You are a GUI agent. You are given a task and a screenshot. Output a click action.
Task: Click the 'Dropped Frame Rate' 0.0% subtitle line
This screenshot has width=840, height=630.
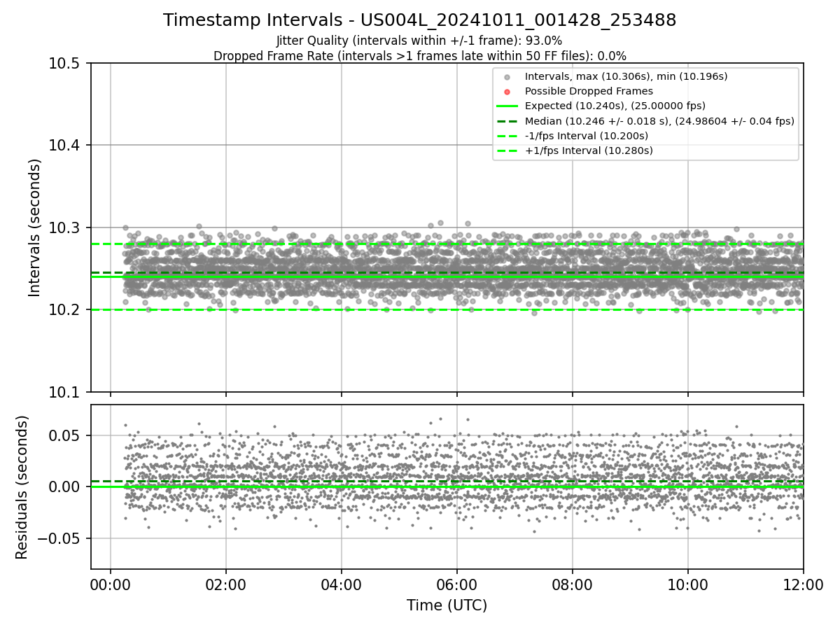click(420, 56)
